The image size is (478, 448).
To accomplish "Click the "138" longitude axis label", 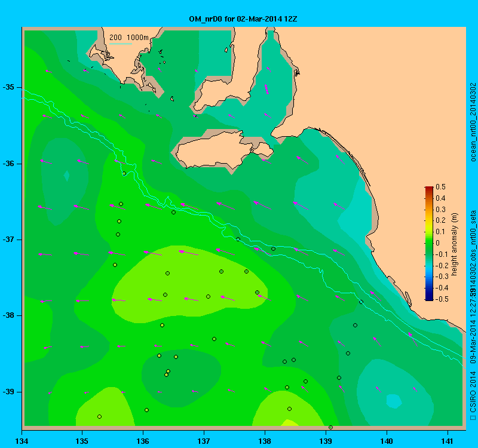I will tap(265, 441).
